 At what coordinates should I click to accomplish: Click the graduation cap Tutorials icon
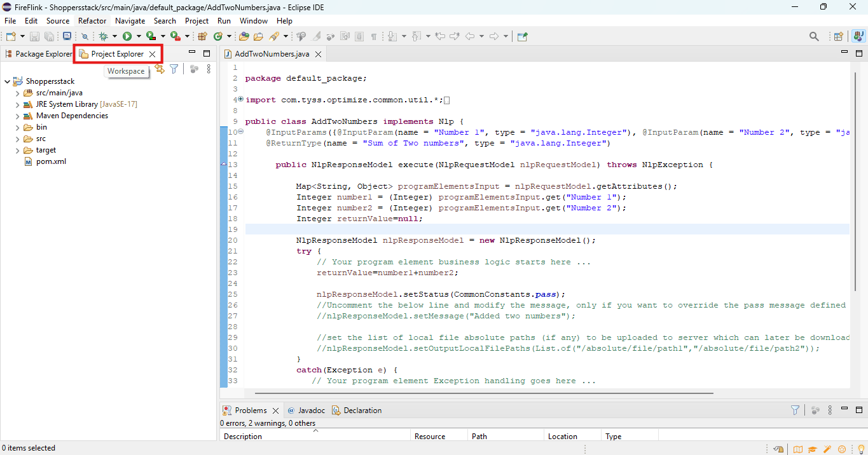coord(812,449)
